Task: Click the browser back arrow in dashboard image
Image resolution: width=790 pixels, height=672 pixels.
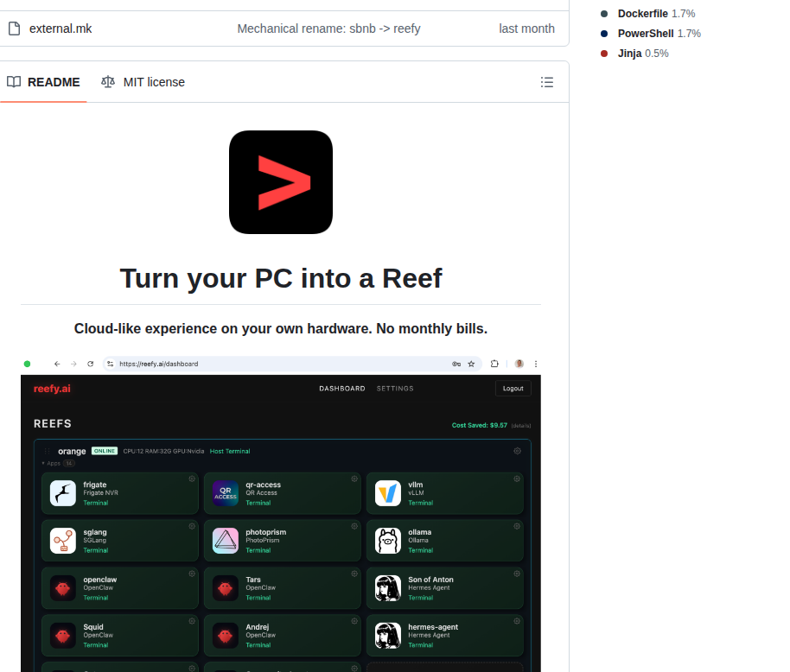Action: 57,364
